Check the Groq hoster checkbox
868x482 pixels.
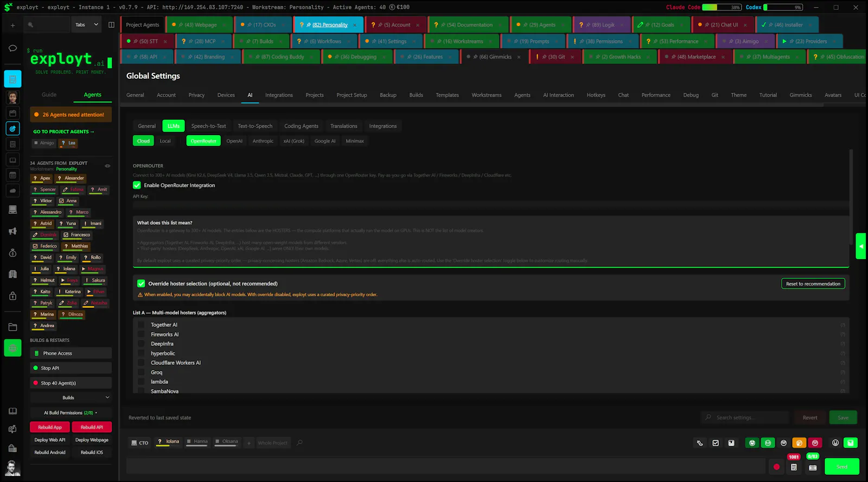pyautogui.click(x=141, y=372)
